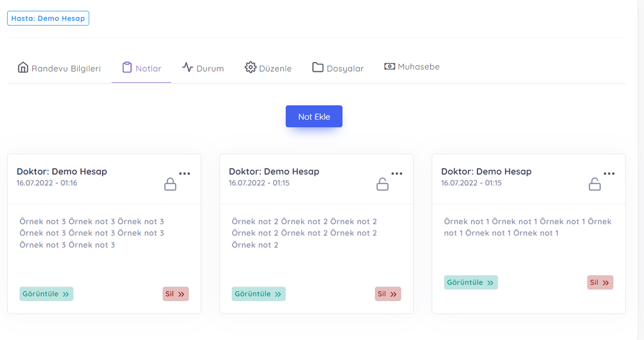The height and width of the screenshot is (340, 644).
Task: Toggle the closed lock on the 01:16 note
Action: point(170,184)
